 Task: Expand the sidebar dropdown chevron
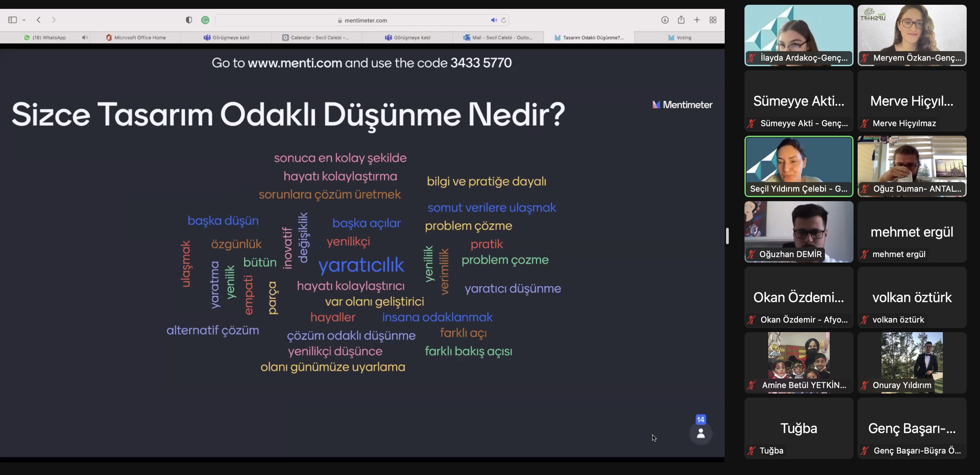tap(24, 20)
